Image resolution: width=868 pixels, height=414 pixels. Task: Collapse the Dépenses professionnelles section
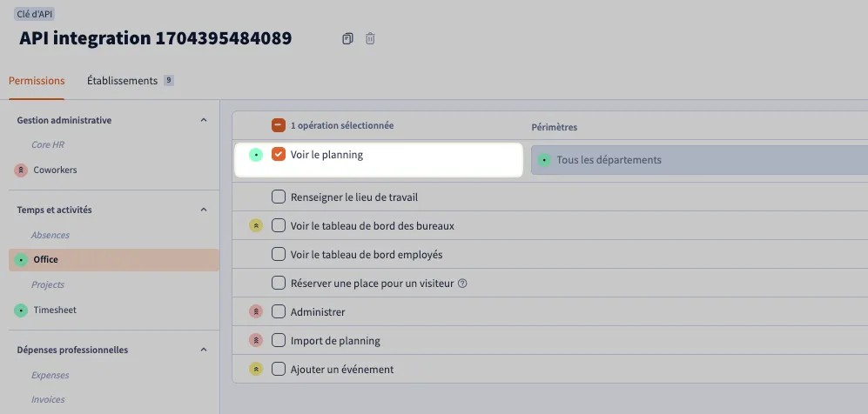tap(204, 350)
